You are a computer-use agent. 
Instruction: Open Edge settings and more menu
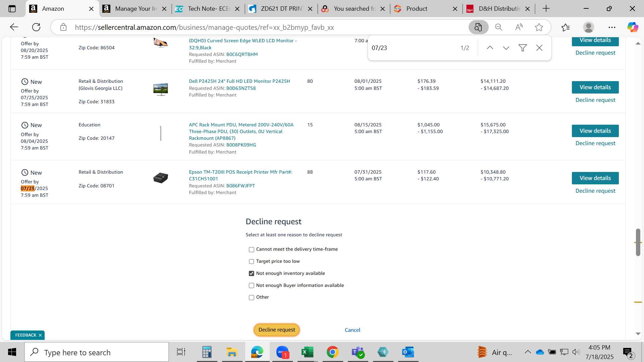(612, 27)
